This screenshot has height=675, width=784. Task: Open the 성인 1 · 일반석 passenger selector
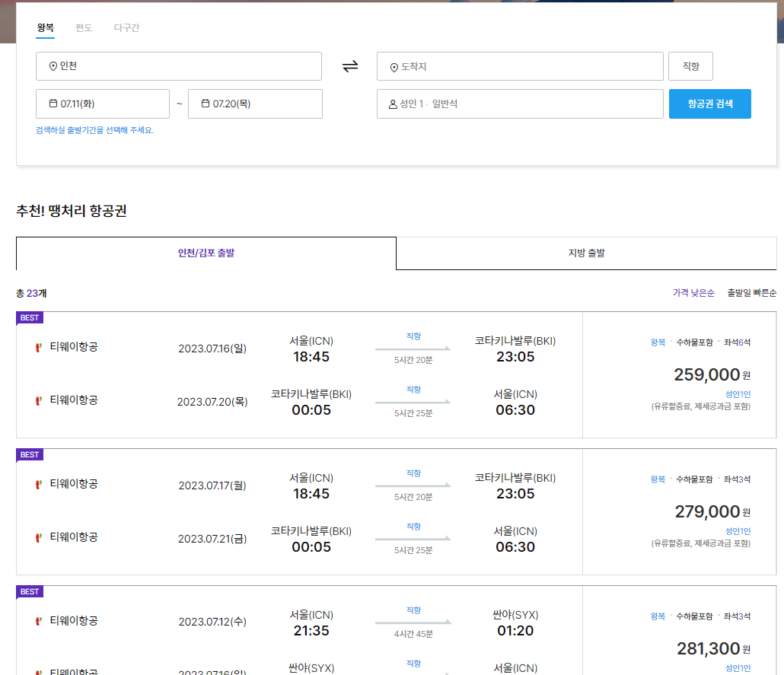point(520,103)
